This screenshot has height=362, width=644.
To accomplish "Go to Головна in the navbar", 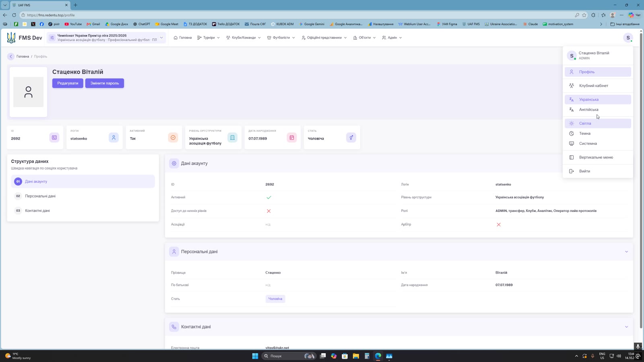I will point(183,38).
